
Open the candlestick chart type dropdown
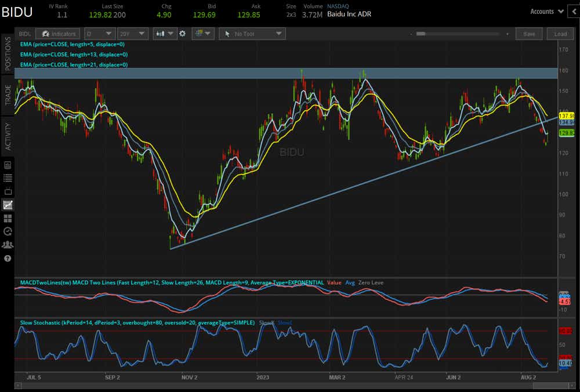click(x=165, y=34)
